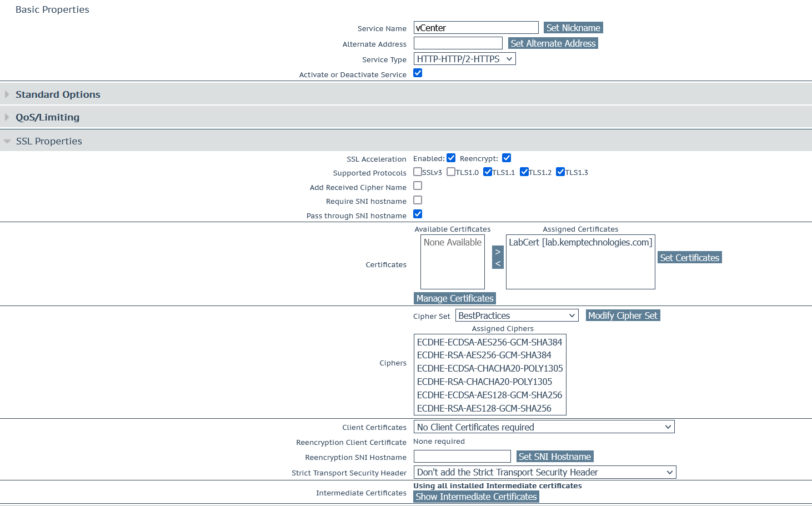Toggle the Reencrypt checkbox
Image resolution: width=812 pixels, height=506 pixels.
pyautogui.click(x=507, y=158)
